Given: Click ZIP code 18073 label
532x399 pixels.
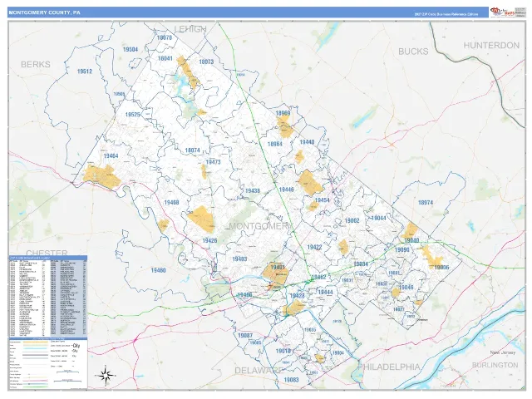Looking at the screenshot, I should point(206,62).
